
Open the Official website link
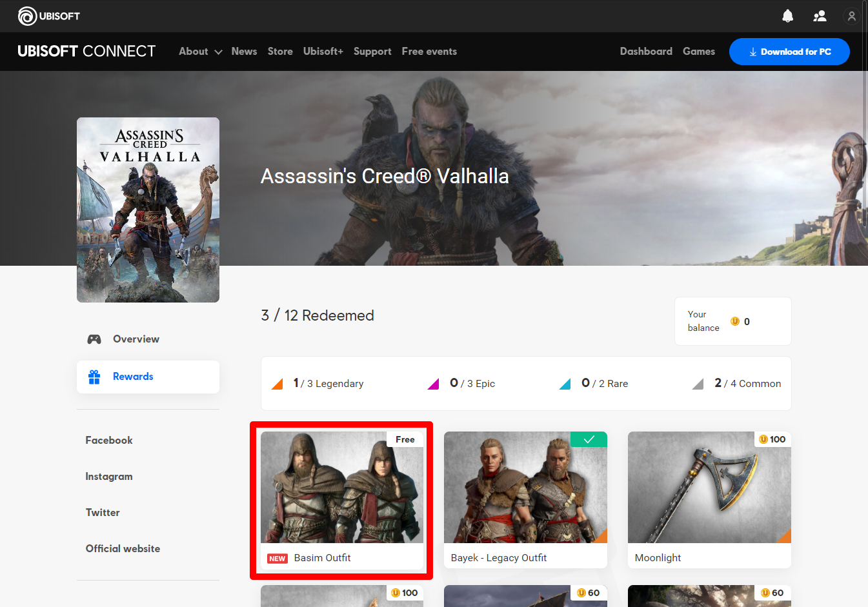coord(123,549)
